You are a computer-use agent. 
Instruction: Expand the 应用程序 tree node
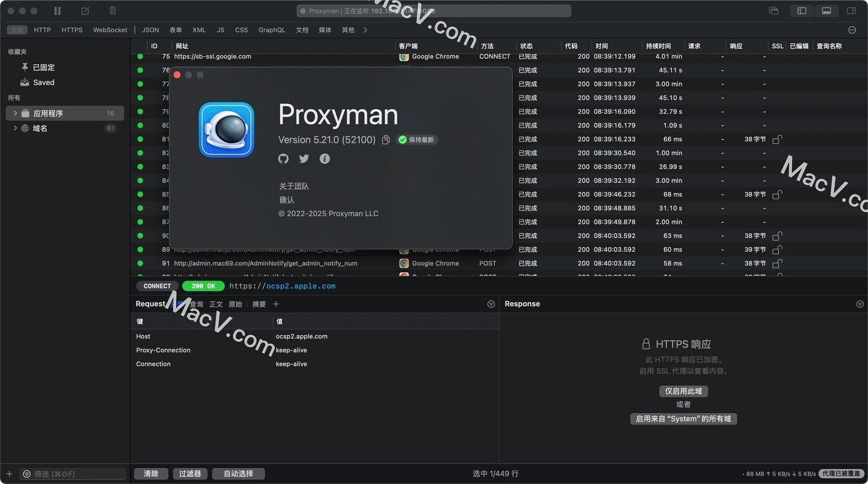click(15, 113)
